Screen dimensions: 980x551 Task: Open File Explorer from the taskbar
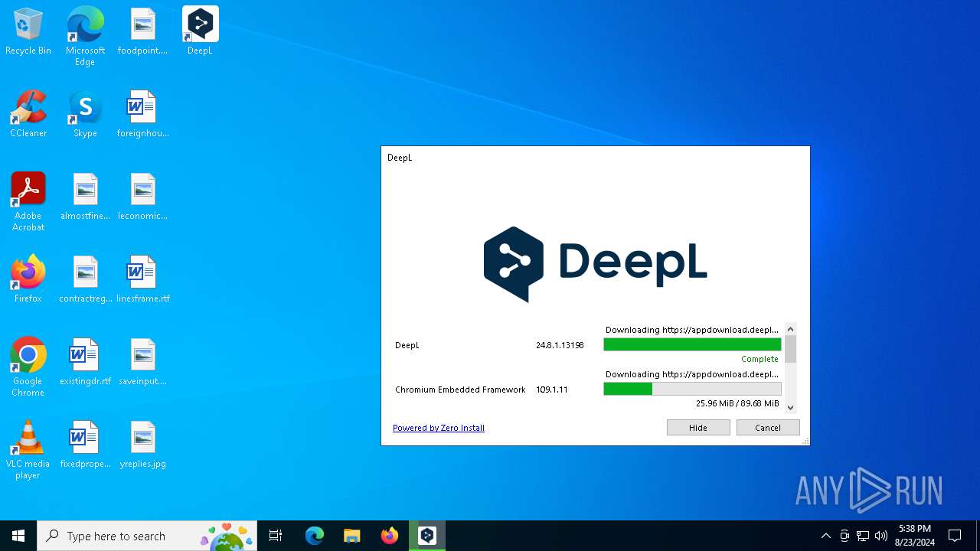(351, 536)
